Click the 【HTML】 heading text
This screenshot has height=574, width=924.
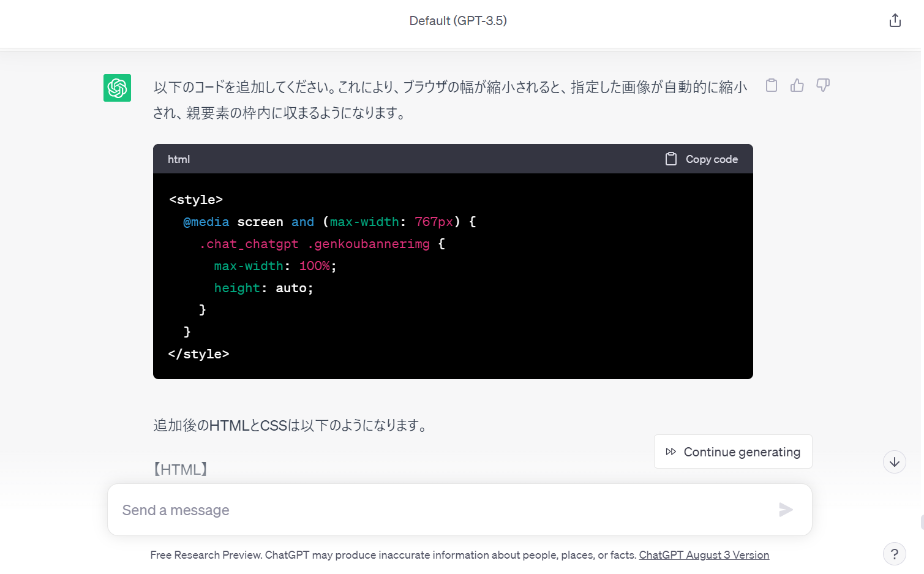pos(180,470)
